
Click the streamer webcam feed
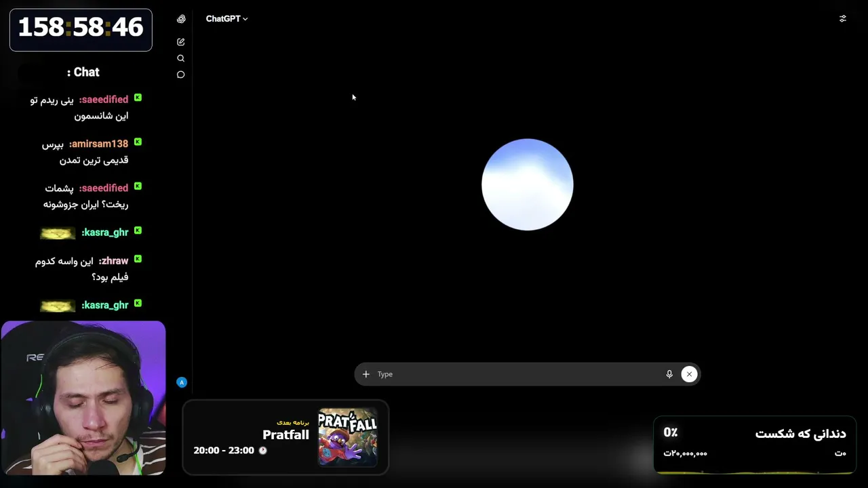pos(83,398)
